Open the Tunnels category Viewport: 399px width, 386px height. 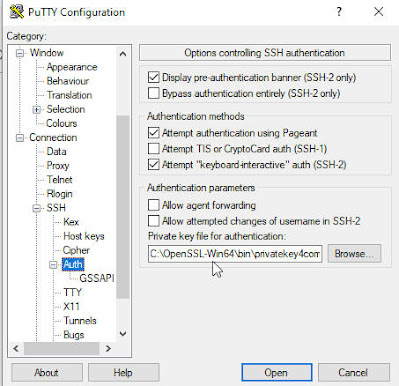80,321
